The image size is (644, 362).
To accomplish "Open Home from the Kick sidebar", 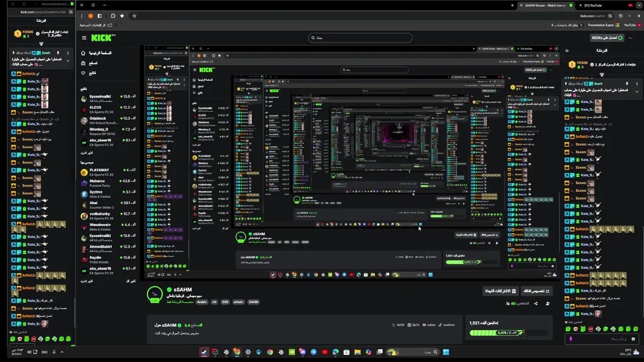I will tap(97, 53).
